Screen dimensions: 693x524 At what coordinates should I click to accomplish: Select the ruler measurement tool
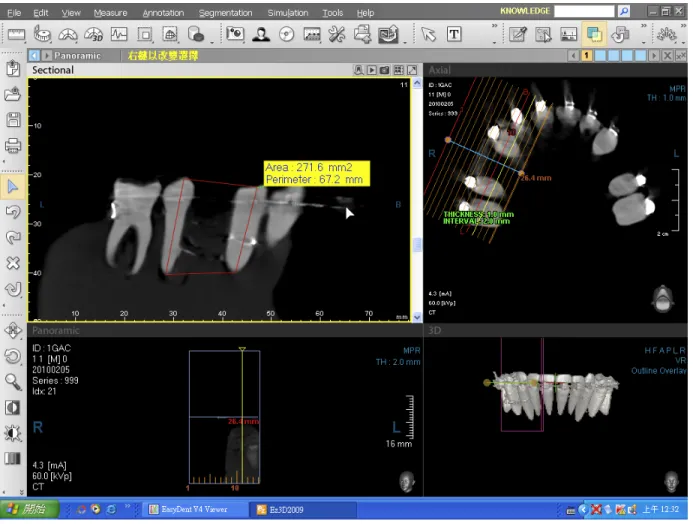click(16, 34)
